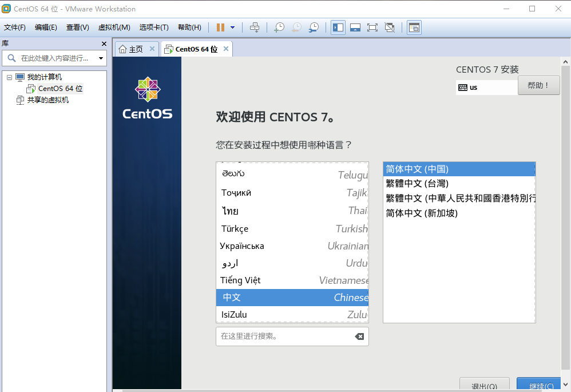Enter full screen mode icon

pyautogui.click(x=372, y=27)
